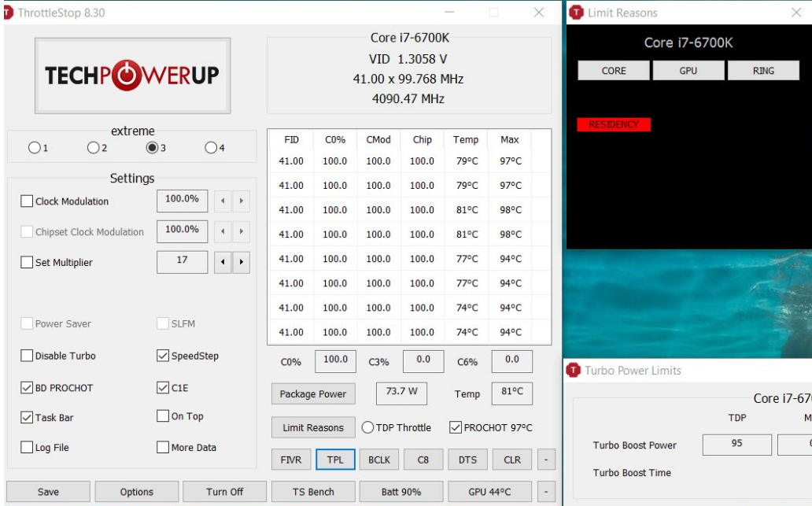
Task: Increase Set Multiplier with right arrow
Action: pyautogui.click(x=242, y=262)
